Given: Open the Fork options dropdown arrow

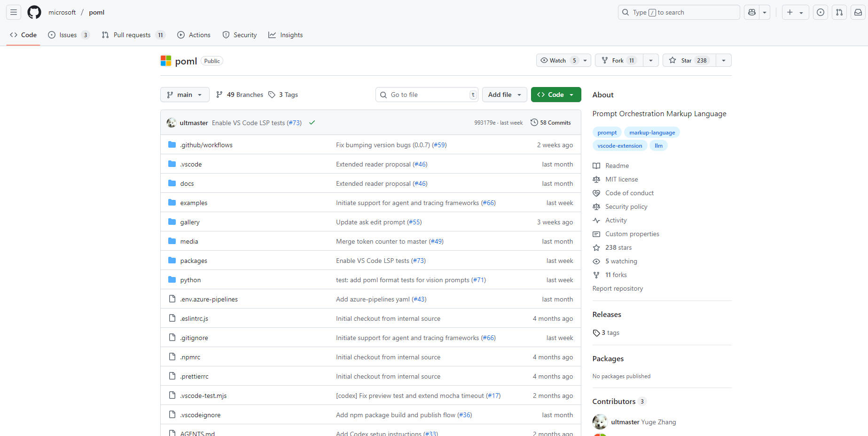Looking at the screenshot, I should (x=650, y=60).
